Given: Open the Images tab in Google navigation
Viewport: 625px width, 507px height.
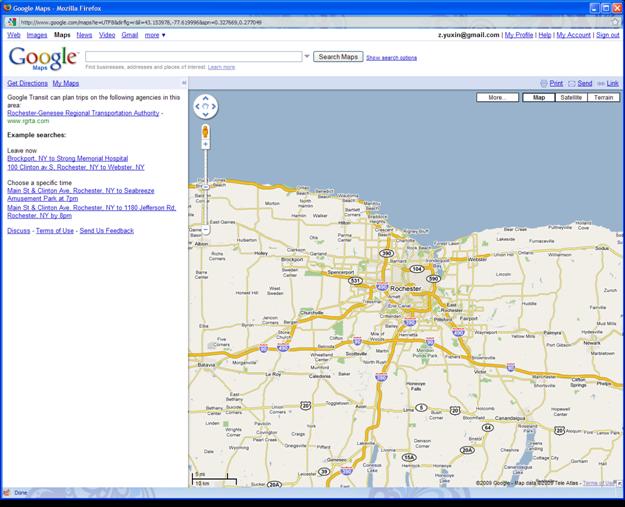Looking at the screenshot, I should click(x=37, y=35).
